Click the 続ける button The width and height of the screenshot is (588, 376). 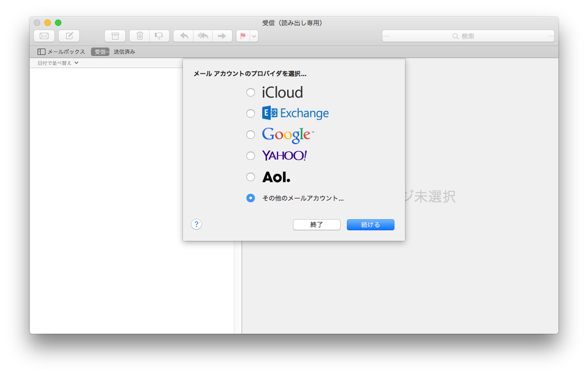[x=371, y=224]
